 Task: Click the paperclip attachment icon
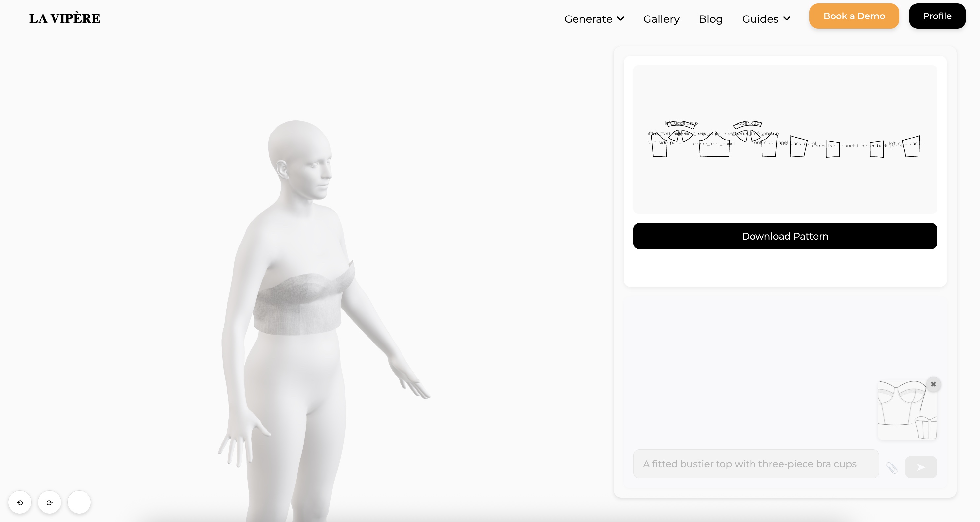point(892,468)
